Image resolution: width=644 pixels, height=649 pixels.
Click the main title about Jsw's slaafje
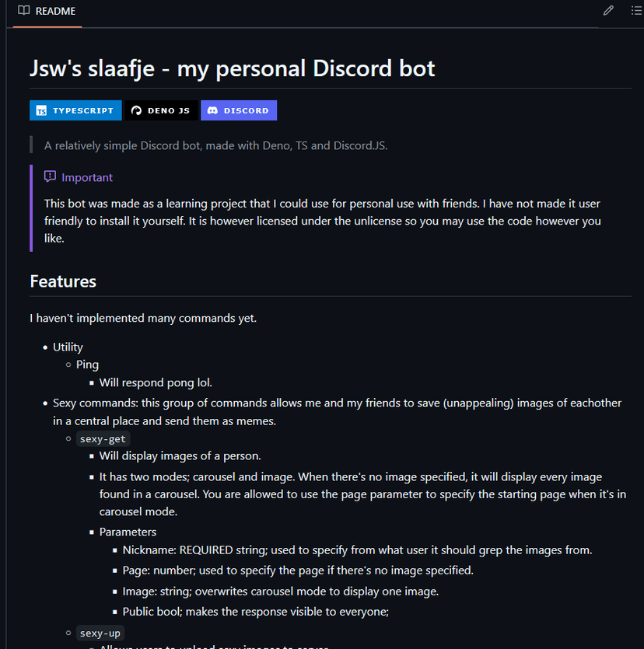pyautogui.click(x=232, y=68)
